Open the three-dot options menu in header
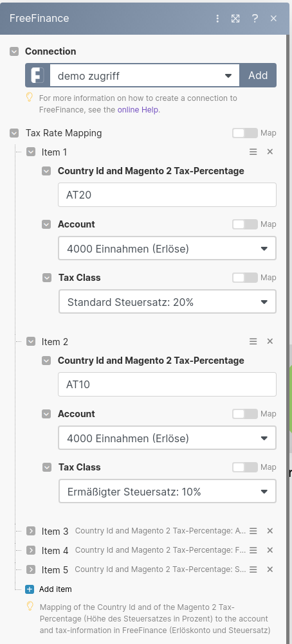 tap(217, 19)
